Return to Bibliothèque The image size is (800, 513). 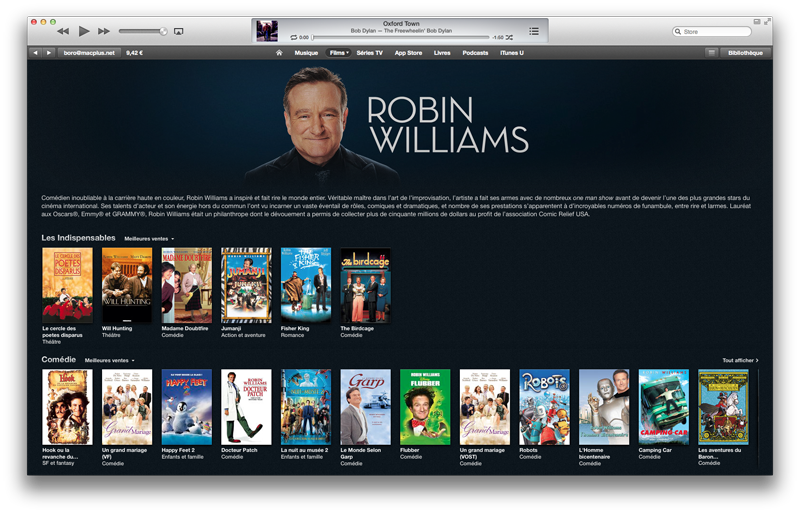click(745, 53)
